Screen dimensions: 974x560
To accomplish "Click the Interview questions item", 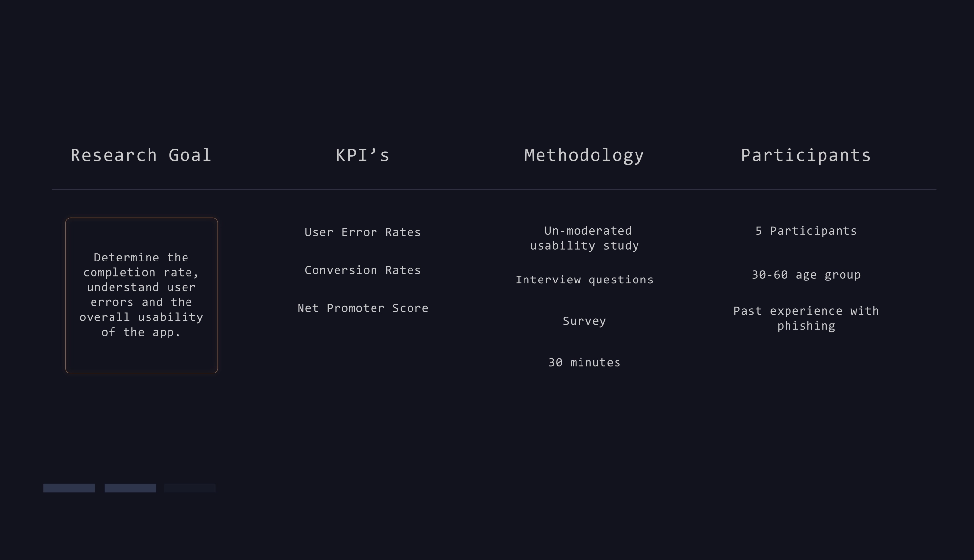I will pos(584,280).
